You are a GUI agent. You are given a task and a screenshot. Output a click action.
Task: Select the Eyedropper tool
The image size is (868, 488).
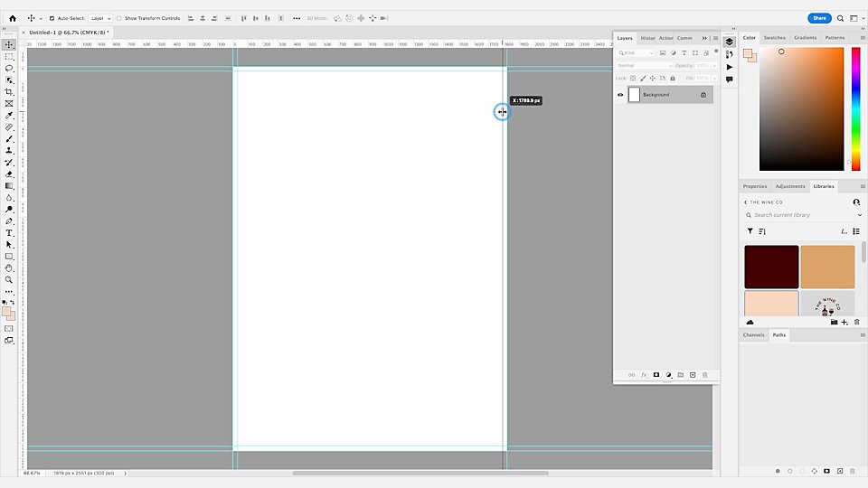point(9,115)
